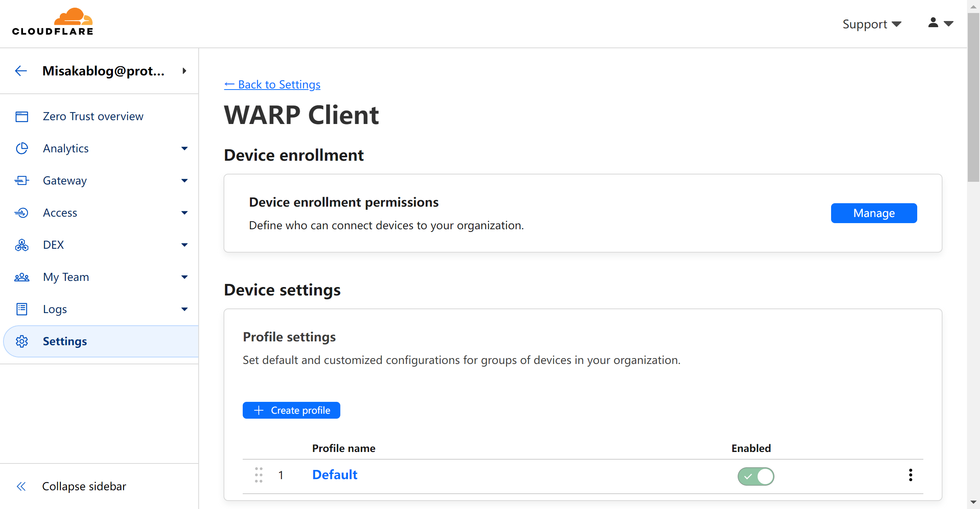Click the Manage button for enrollment permissions
Image resolution: width=980 pixels, height=509 pixels.
(874, 213)
